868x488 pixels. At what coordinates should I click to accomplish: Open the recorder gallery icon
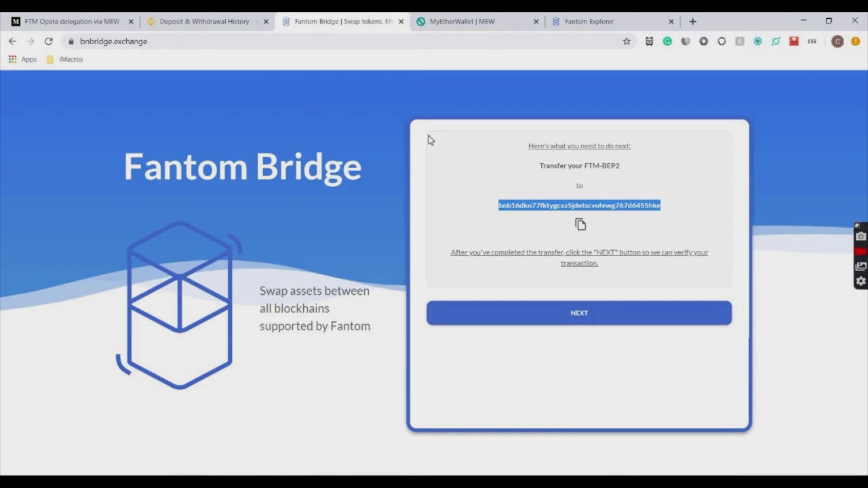click(861, 266)
